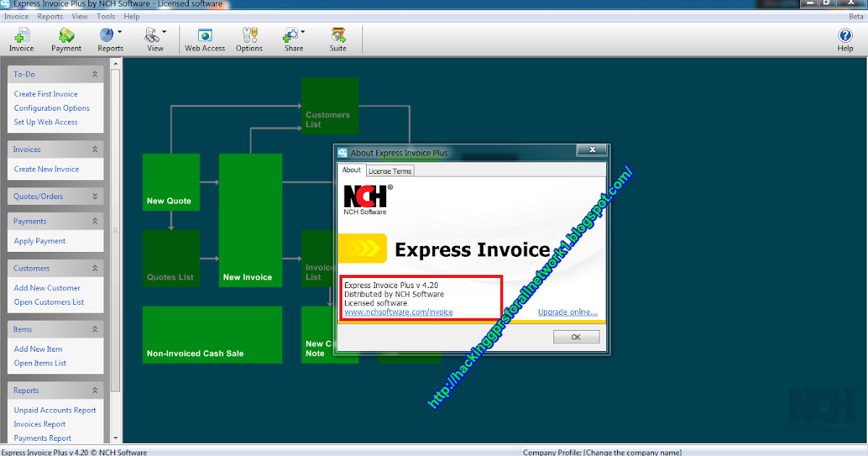Click Open Items List link
Viewport: 868px width, 456px height.
click(40, 363)
